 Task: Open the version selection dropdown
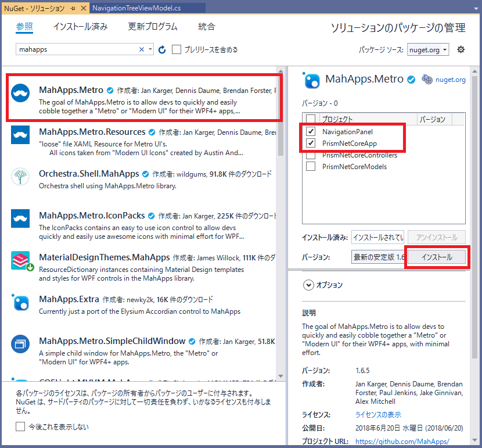(x=377, y=257)
